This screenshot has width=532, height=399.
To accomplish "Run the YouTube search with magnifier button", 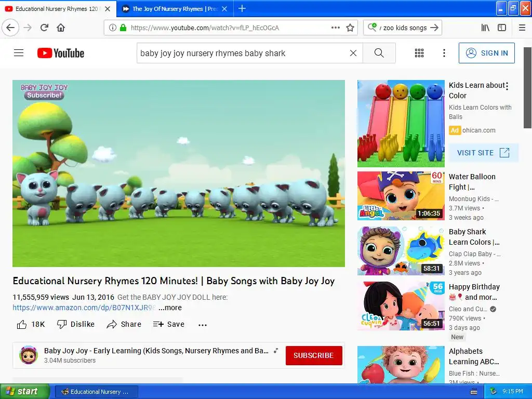I will point(379,53).
